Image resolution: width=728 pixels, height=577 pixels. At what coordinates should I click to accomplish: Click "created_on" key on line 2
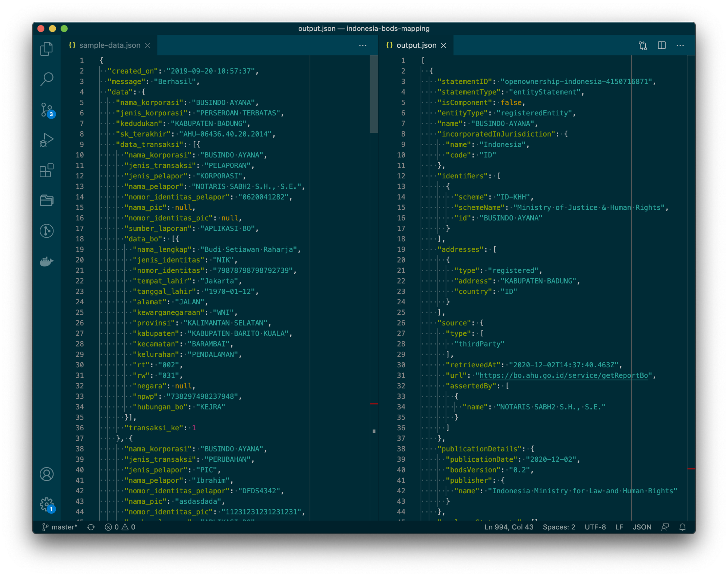click(x=133, y=71)
